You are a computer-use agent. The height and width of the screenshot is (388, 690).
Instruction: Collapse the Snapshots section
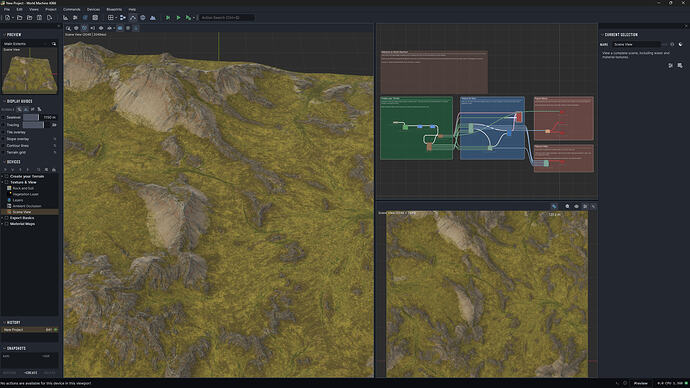4,348
